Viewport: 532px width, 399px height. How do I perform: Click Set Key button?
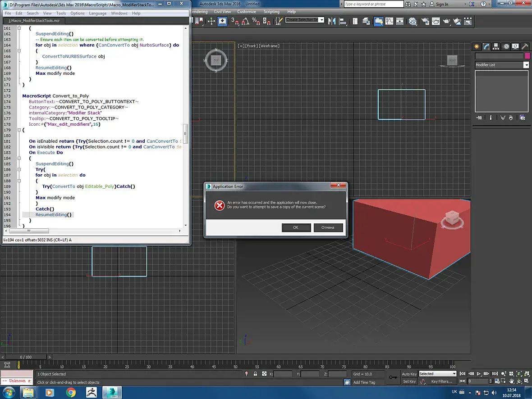pos(409,381)
